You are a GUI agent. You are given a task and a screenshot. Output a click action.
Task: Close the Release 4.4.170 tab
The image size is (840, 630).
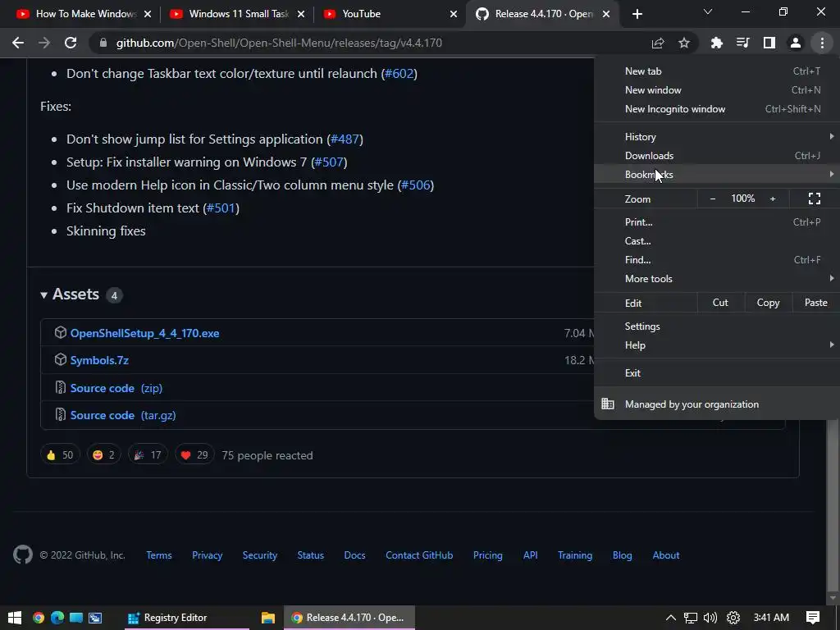[606, 14]
